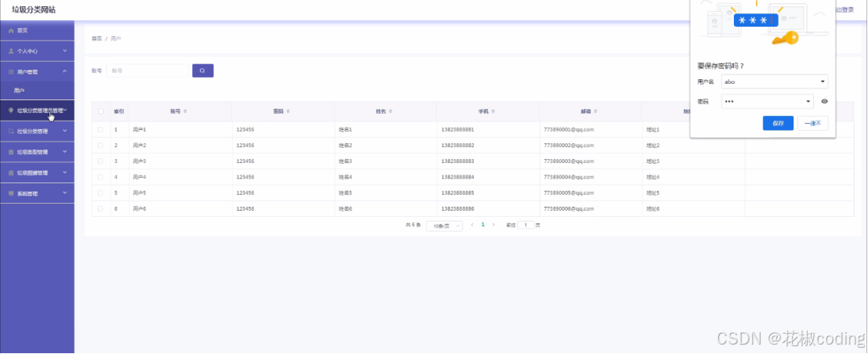This screenshot has height=354, width=868.
Task: Go to previous page with left arrow
Action: click(472, 225)
